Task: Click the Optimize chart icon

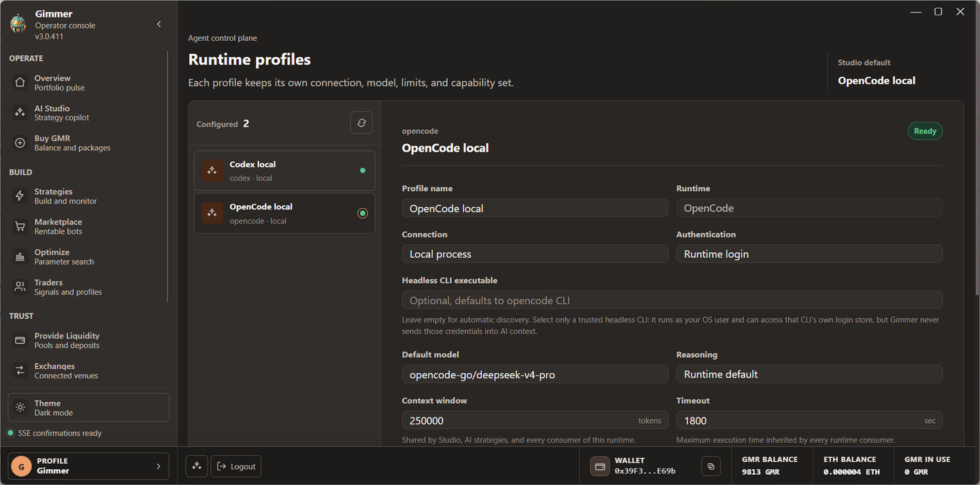Action: 20,256
